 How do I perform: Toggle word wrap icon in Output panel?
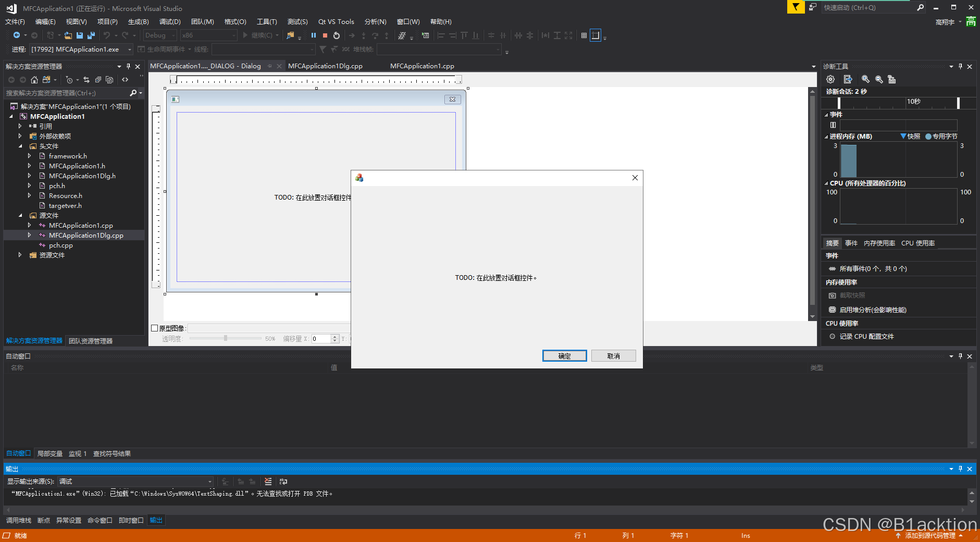[283, 482]
